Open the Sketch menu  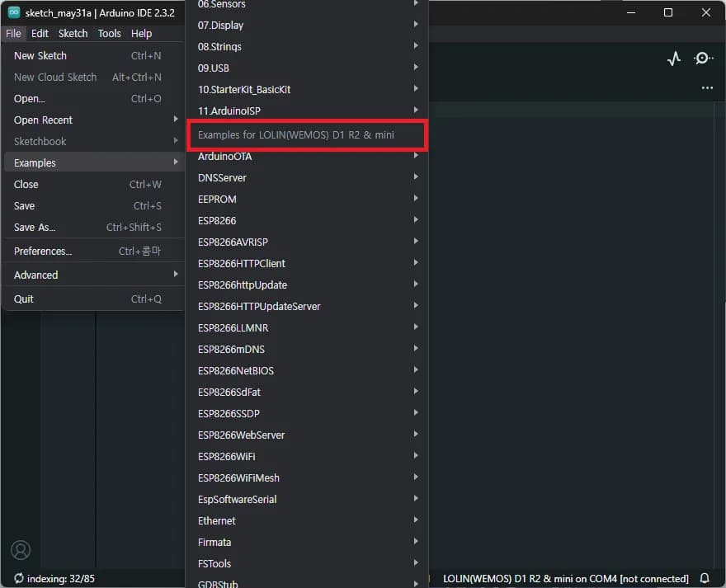[x=73, y=34]
